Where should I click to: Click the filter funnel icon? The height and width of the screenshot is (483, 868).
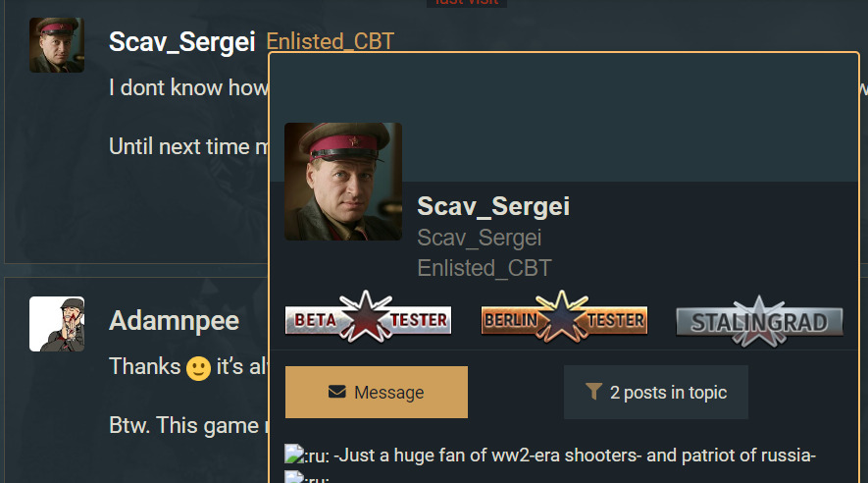point(593,392)
